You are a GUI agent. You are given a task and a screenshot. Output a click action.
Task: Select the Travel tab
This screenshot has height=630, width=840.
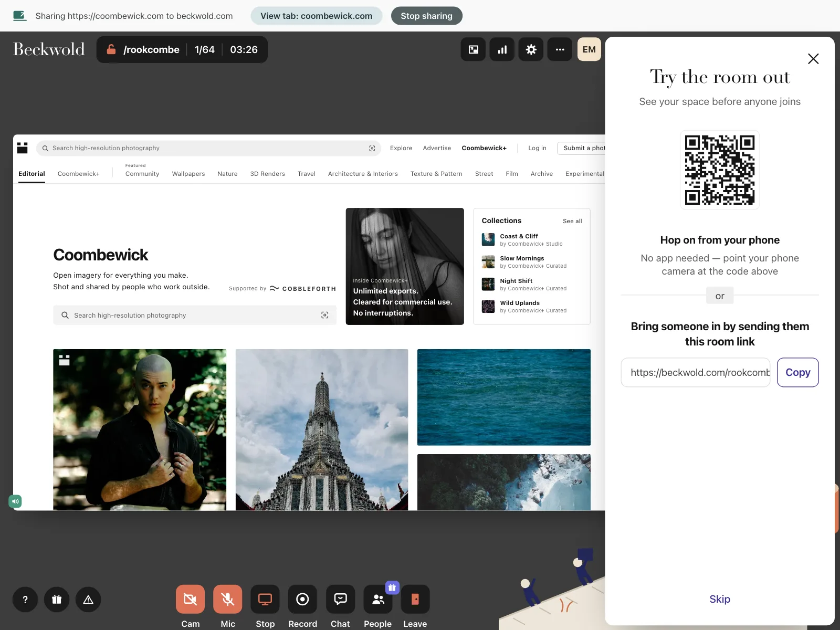coord(307,174)
